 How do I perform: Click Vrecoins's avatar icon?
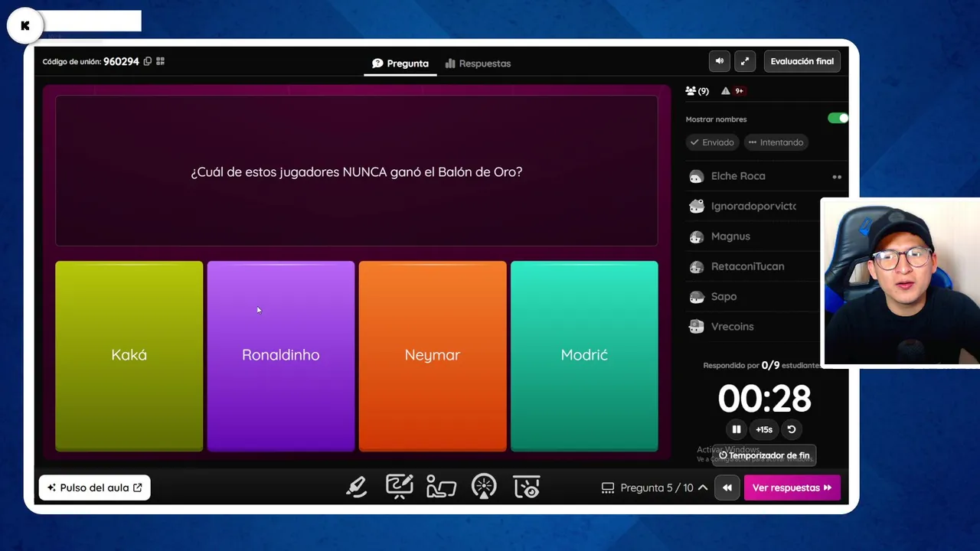pyautogui.click(x=696, y=327)
